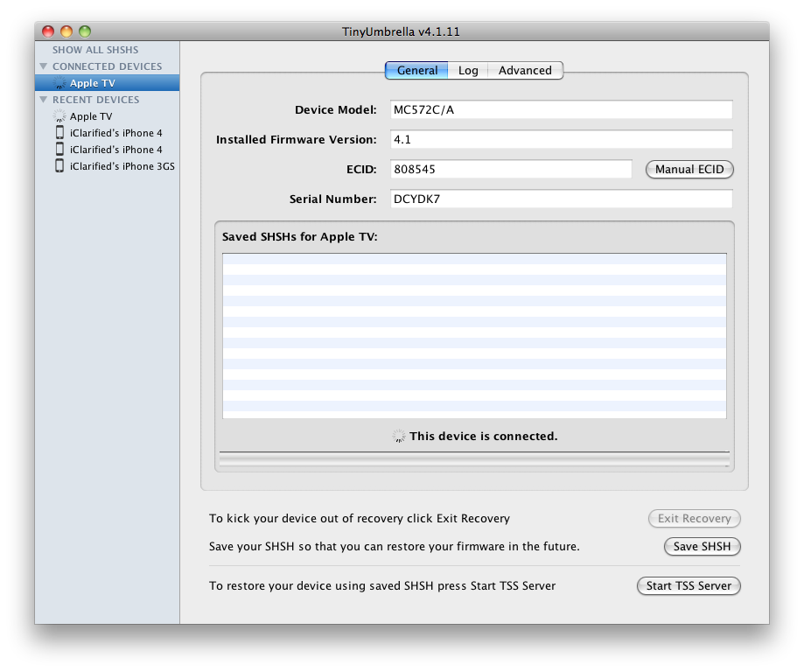Screen dimensions: 804x672
Task: Collapse the Recent Devices disclosure triangle
Action: click(x=43, y=100)
